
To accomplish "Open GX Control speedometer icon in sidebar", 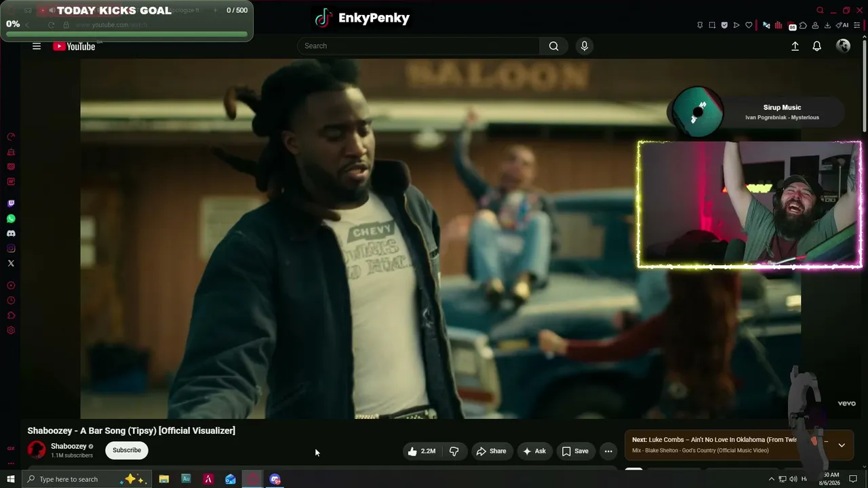I will [11, 137].
